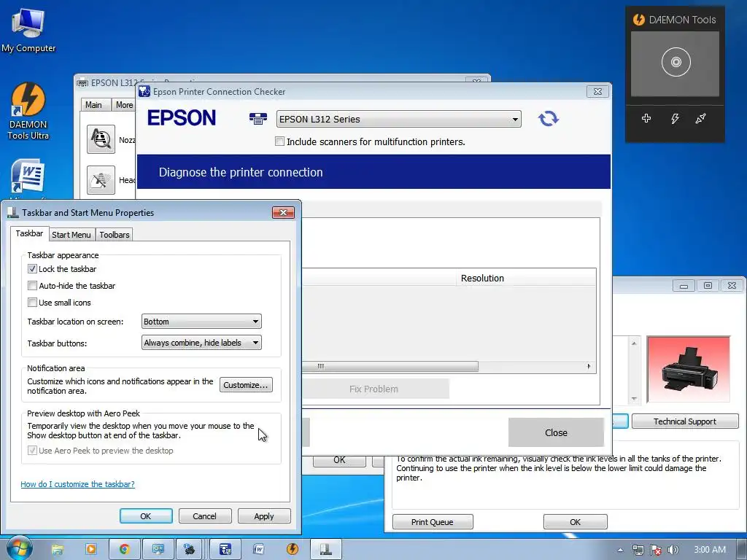Close the Epson Printer Connection Checker window
The image size is (747, 560).
(x=598, y=91)
